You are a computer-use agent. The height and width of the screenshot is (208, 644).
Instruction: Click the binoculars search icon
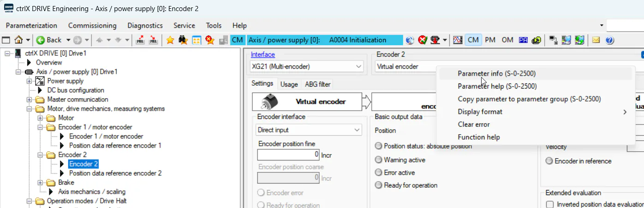[183, 40]
